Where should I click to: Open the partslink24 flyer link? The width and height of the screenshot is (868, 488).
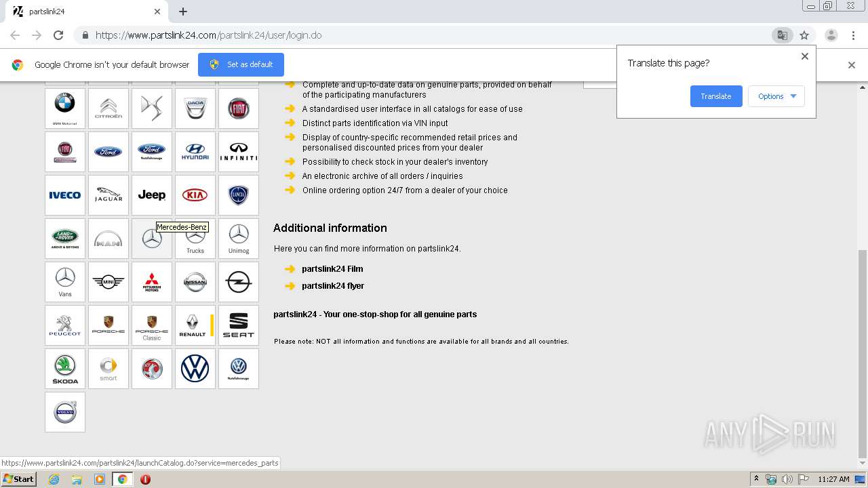(x=333, y=286)
